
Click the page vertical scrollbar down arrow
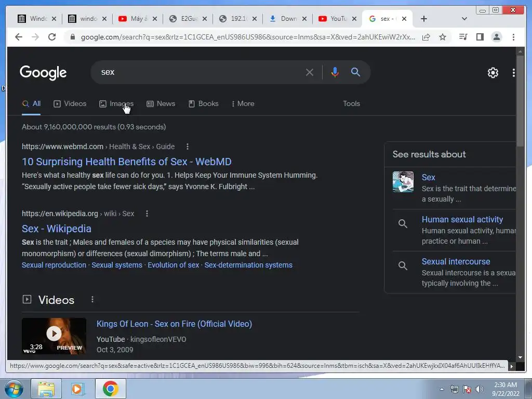[x=520, y=357]
